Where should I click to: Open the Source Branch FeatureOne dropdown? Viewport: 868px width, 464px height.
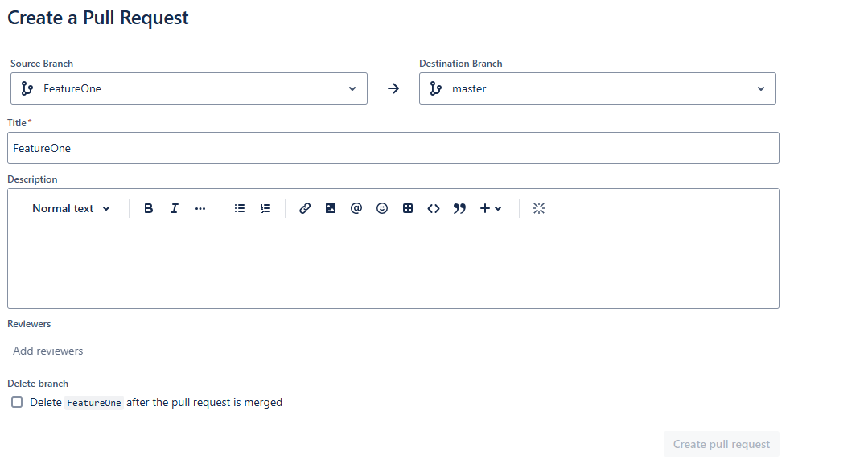click(x=189, y=88)
